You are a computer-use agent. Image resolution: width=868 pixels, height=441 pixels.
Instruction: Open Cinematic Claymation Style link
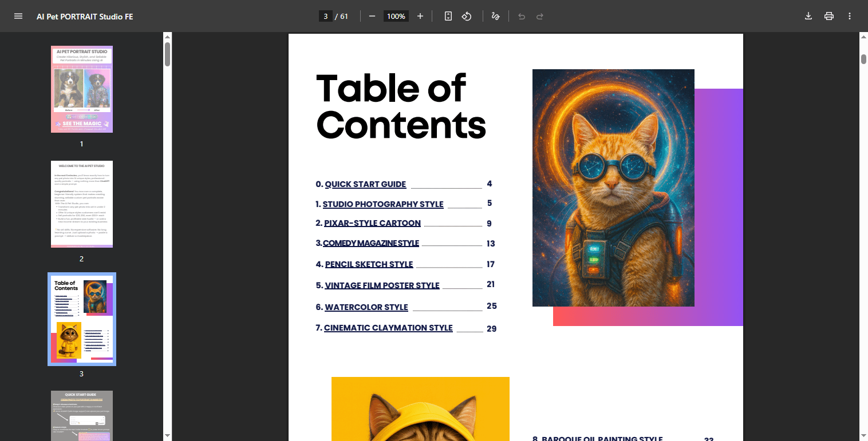388,328
